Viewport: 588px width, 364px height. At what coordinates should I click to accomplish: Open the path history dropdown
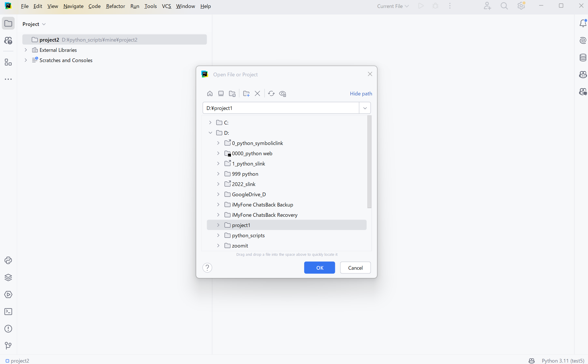pos(365,108)
